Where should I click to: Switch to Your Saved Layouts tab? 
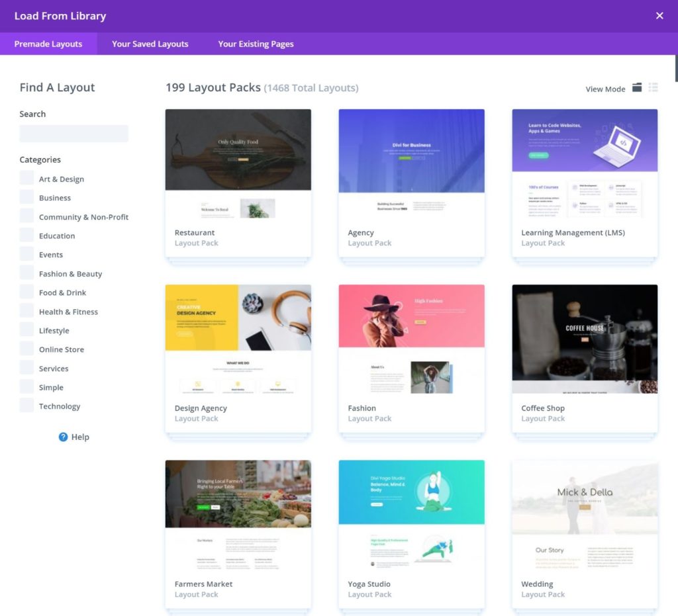pyautogui.click(x=150, y=44)
